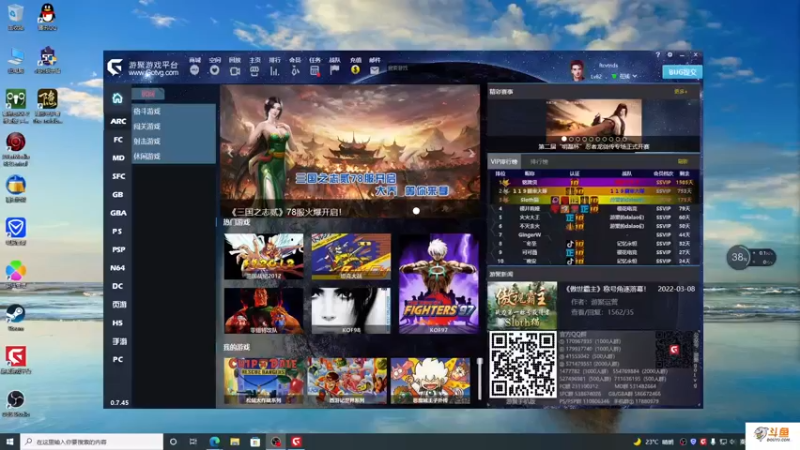Click GingerW row in VIP ranking

pyautogui.click(x=593, y=235)
